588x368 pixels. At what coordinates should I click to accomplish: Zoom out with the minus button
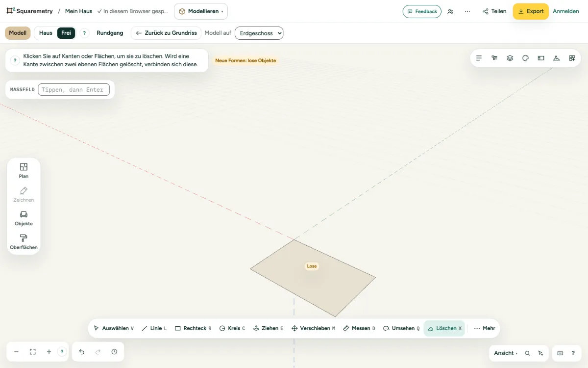[x=16, y=352]
